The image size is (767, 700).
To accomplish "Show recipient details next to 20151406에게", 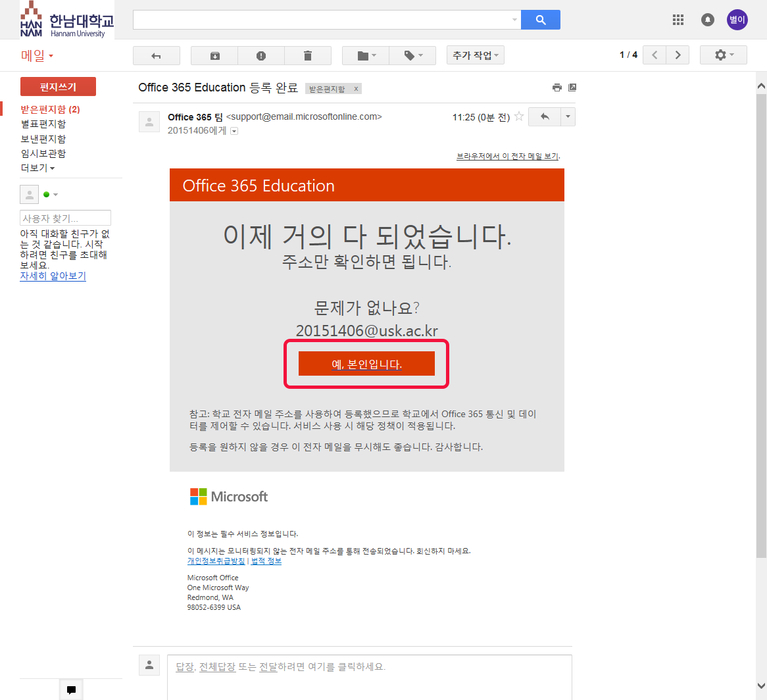I will coord(234,131).
